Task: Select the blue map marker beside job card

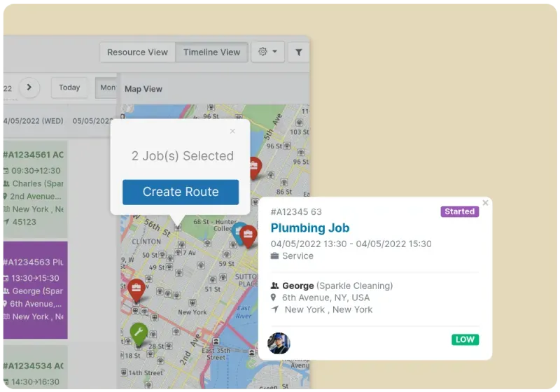Action: (x=239, y=232)
